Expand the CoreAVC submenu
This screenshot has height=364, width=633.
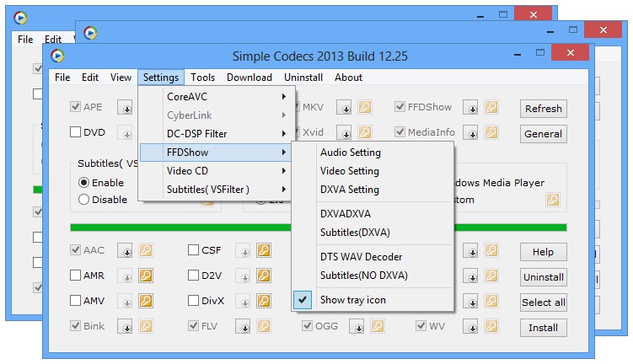(217, 96)
